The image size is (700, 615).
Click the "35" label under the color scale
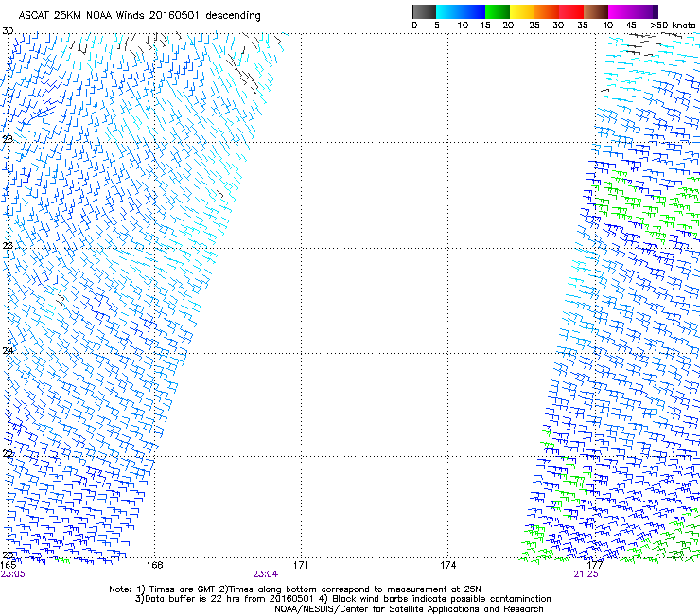coord(583,26)
